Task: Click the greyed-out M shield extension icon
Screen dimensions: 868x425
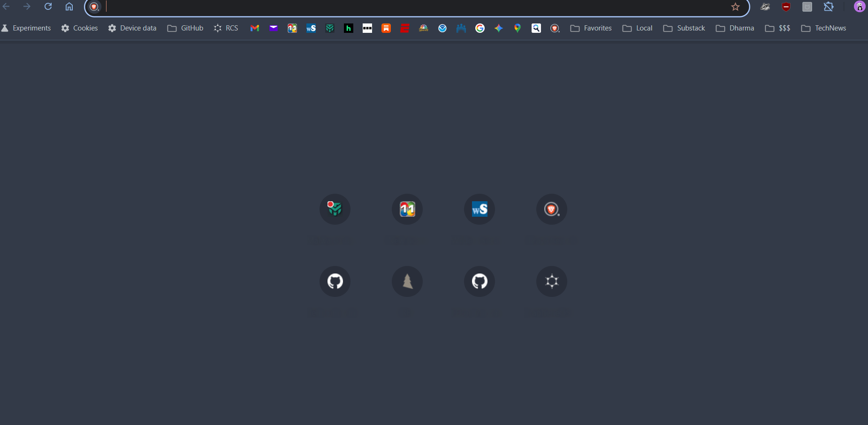Action: pos(807,7)
